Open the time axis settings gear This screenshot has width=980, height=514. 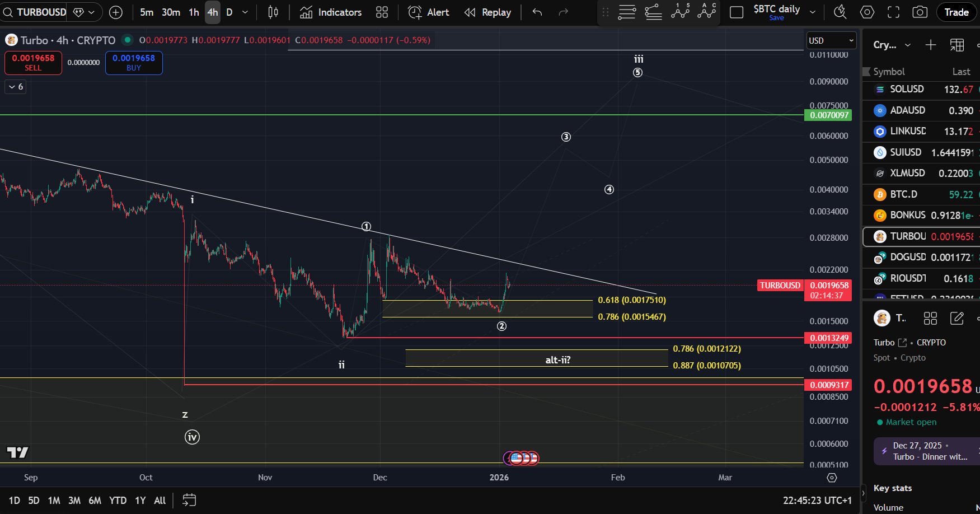click(832, 478)
